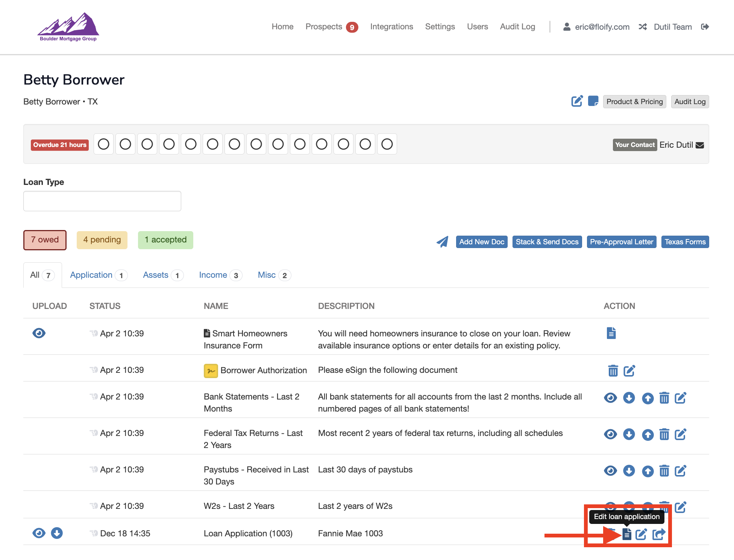Click the Stack & Send Docs button
Screen dimensions: 734x560
547,242
